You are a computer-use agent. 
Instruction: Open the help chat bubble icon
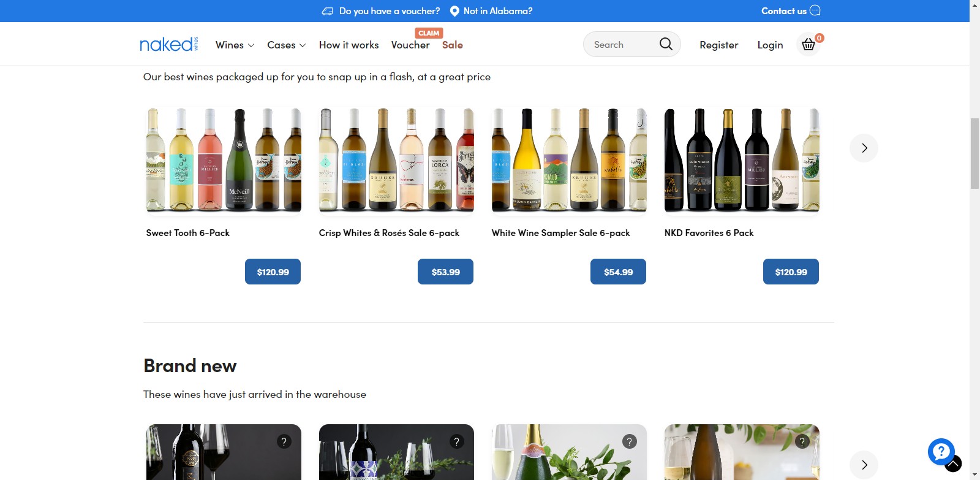[x=941, y=452]
